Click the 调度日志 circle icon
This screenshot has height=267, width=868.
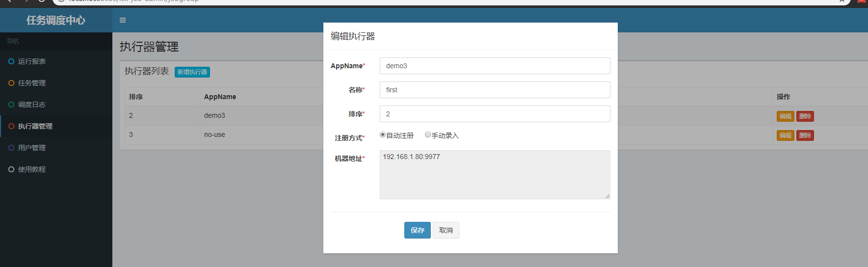coord(11,105)
